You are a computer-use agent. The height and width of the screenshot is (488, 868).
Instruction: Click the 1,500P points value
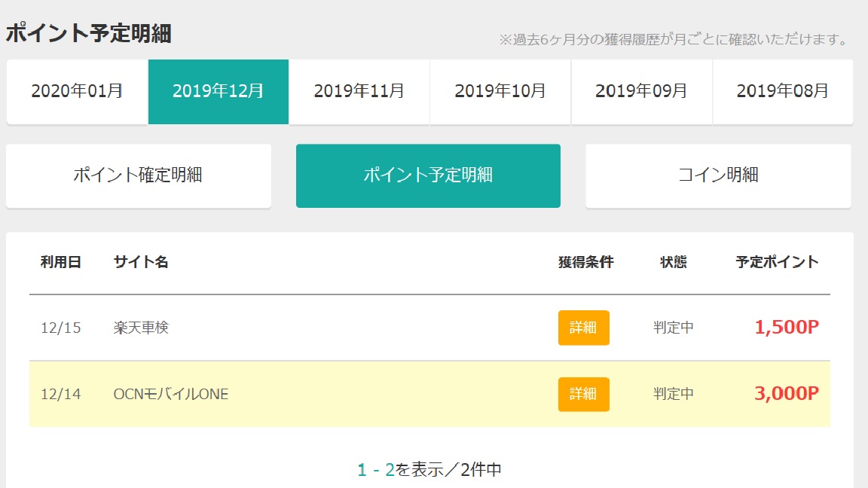[787, 327]
